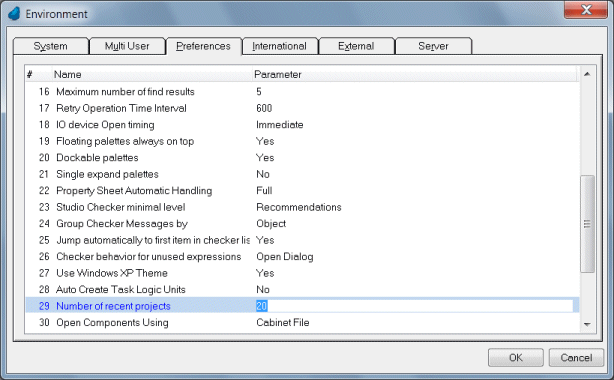Click the OK button

point(516,358)
